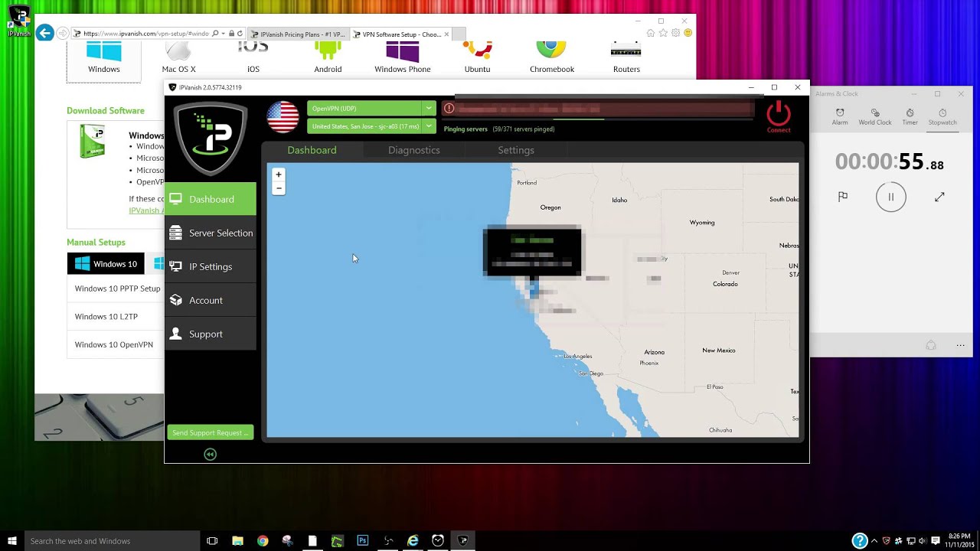Open the San Jose server dropdown
Screen dimensions: 980x551
429,126
